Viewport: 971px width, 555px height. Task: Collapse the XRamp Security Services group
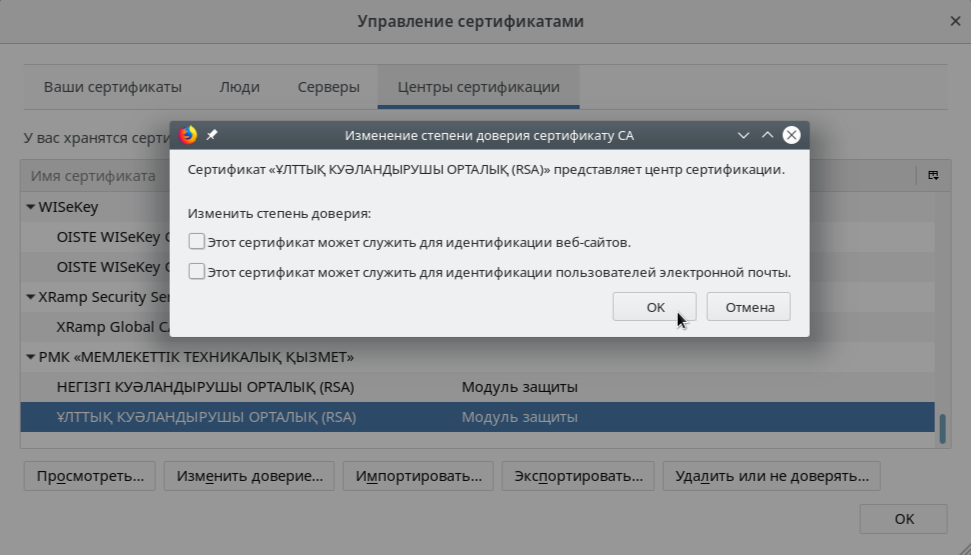tap(30, 297)
